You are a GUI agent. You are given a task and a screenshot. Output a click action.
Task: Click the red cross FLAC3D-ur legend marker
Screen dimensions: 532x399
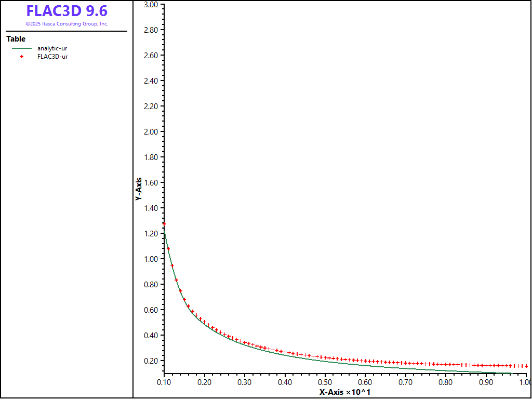22,57
